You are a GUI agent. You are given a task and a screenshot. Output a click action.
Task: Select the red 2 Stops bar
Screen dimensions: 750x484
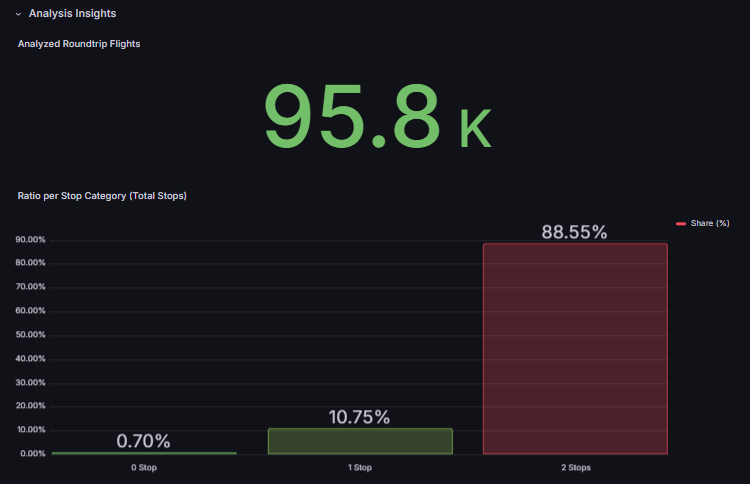[575, 348]
